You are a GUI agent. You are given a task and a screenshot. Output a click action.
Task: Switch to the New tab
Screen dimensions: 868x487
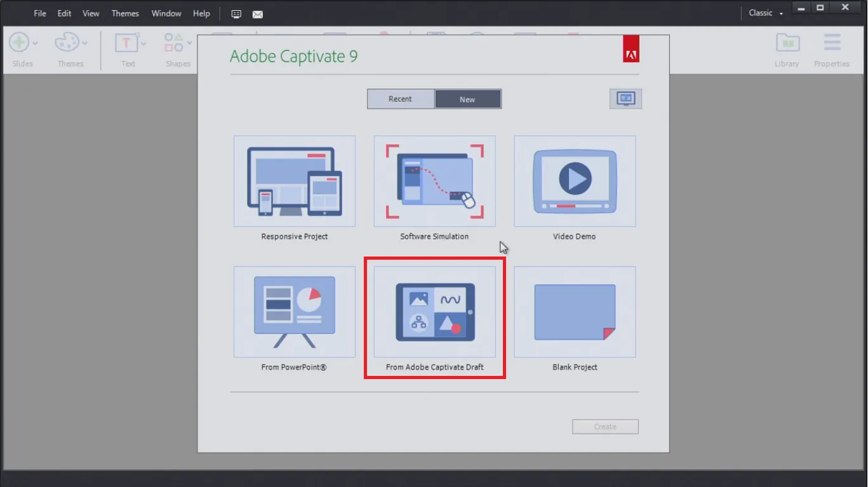(468, 99)
